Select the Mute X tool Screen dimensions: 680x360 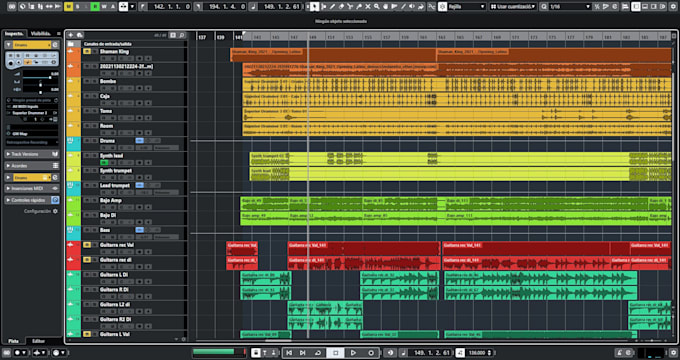(368, 7)
